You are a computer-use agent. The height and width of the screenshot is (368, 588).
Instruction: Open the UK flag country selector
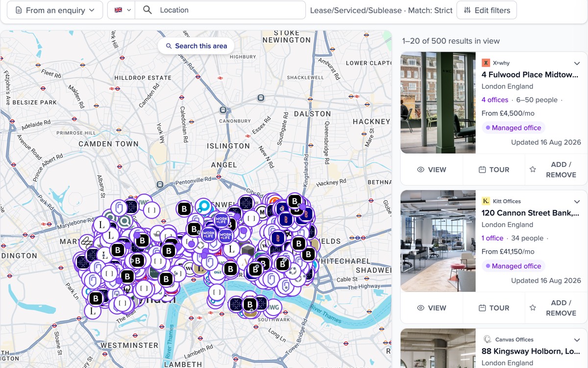(x=122, y=10)
